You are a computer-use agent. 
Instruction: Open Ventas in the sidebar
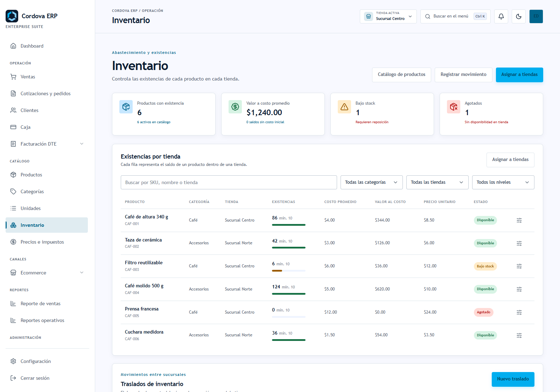point(47,77)
